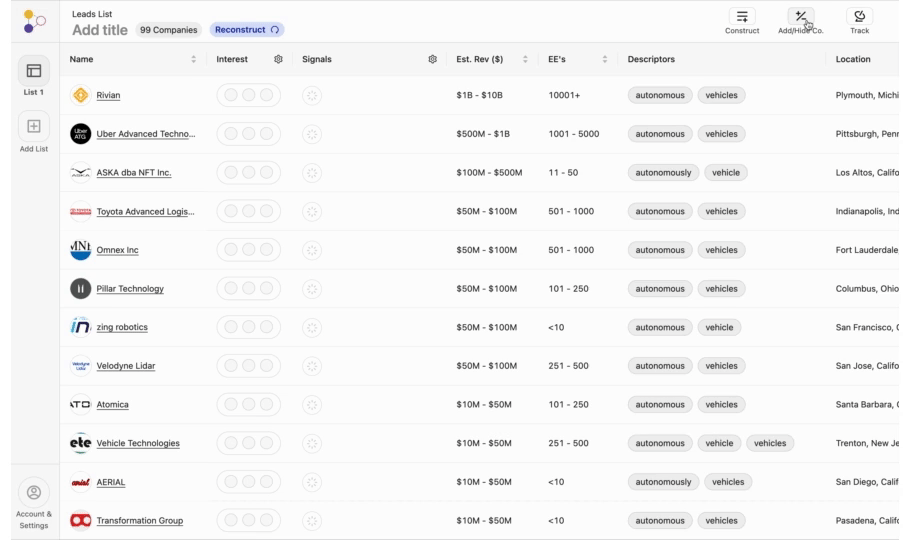Open Interest column settings gear
The image size is (910, 540).
click(278, 59)
